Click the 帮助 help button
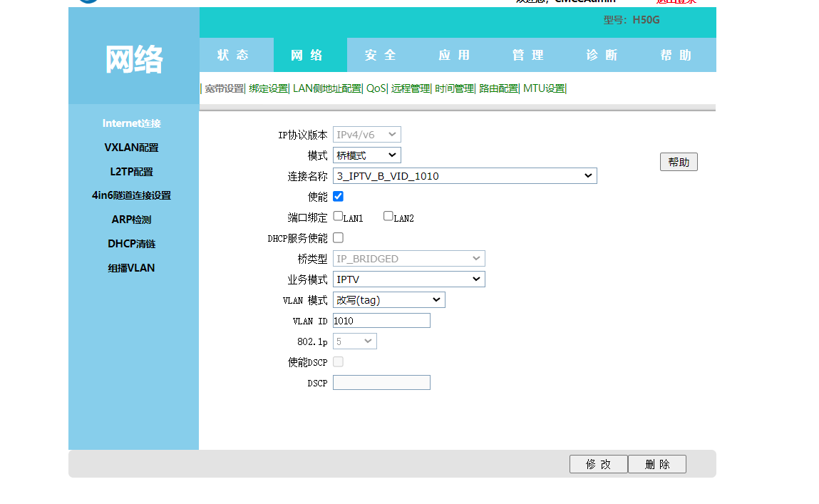 tap(678, 162)
